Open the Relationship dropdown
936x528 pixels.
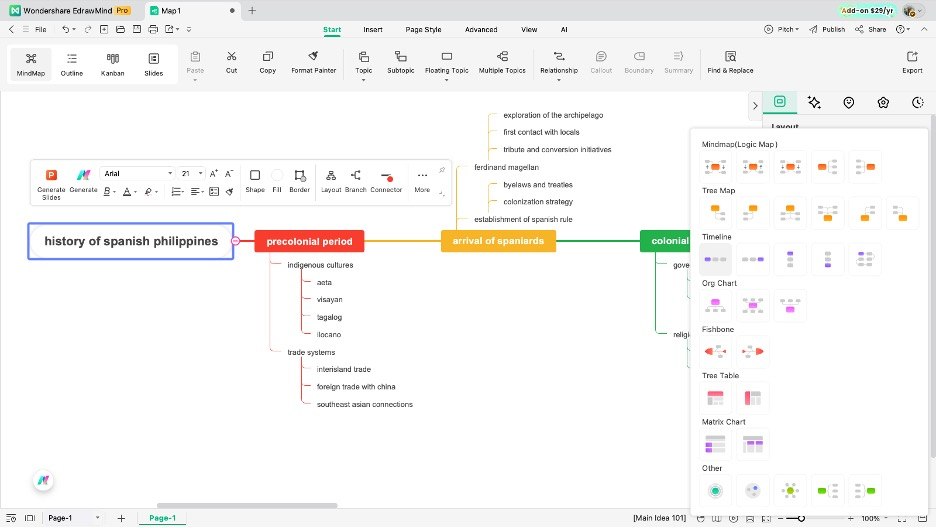coord(559,80)
